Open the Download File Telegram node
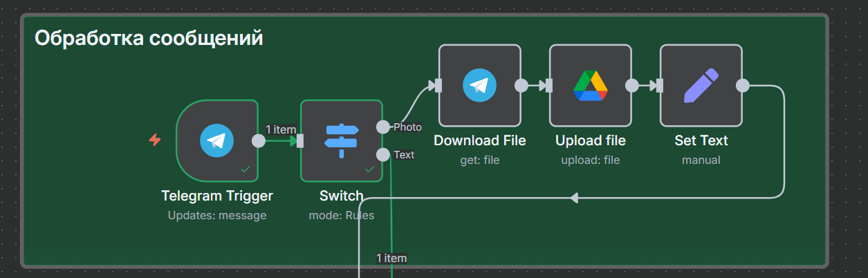Screen dimensions: 868x278 click(x=480, y=86)
